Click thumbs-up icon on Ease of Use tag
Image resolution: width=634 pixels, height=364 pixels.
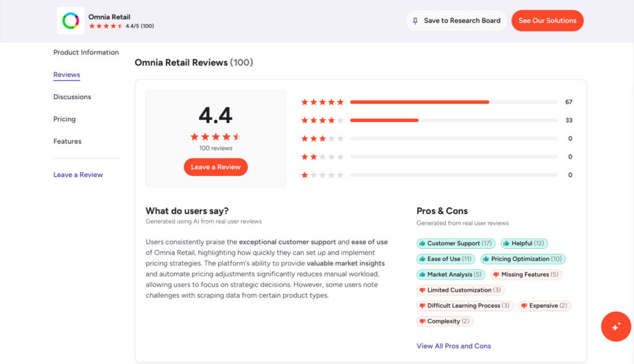tap(422, 259)
